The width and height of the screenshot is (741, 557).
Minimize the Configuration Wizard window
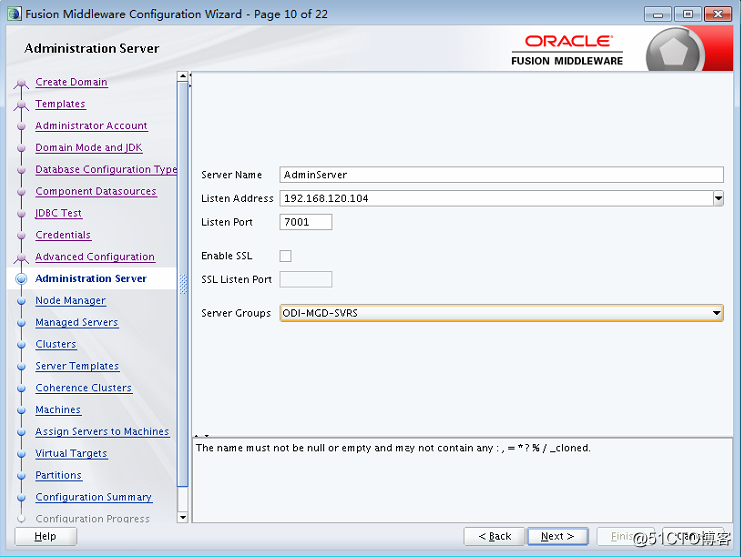coord(657,14)
